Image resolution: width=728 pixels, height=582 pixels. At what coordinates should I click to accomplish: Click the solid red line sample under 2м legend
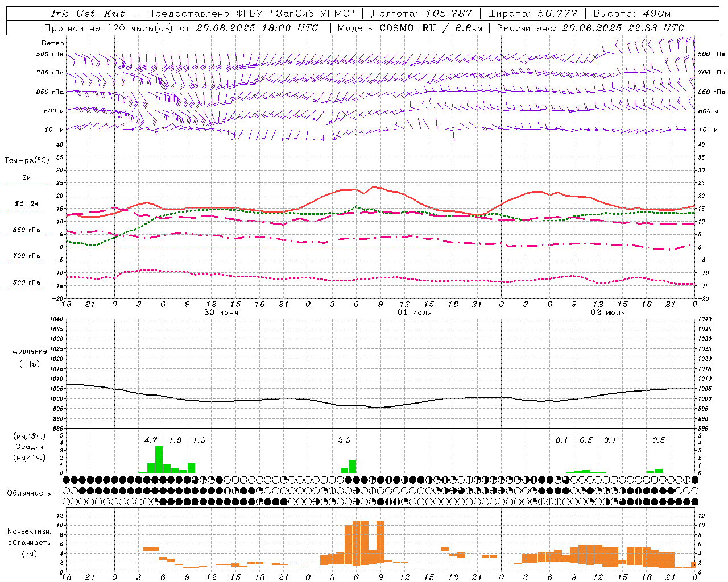[x=26, y=184]
